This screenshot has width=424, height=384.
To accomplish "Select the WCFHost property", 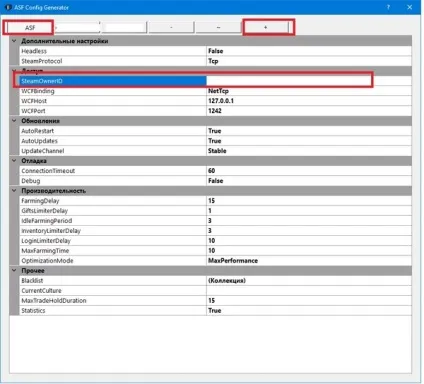I will click(113, 101).
